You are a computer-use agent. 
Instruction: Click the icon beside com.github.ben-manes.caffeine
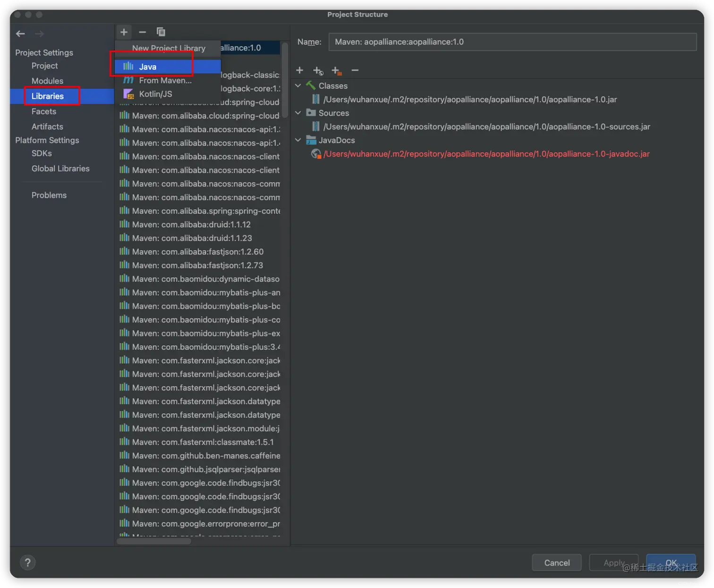[124, 455]
